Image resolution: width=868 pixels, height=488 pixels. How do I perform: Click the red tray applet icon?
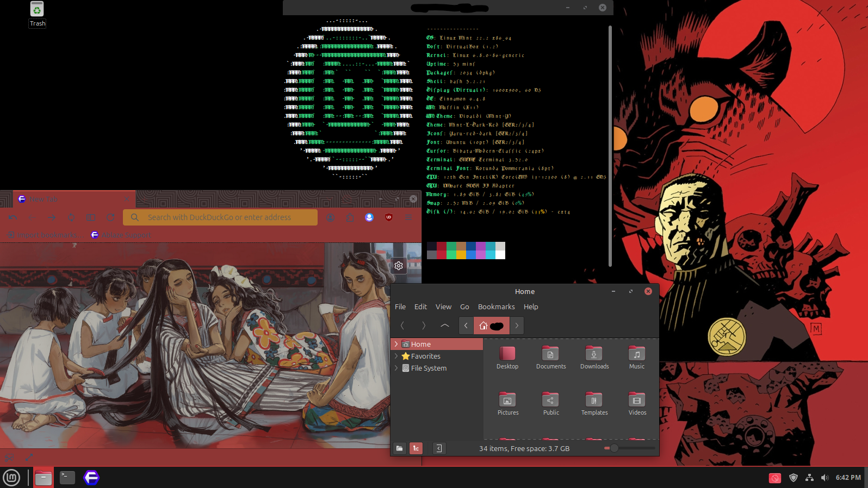coord(775,478)
